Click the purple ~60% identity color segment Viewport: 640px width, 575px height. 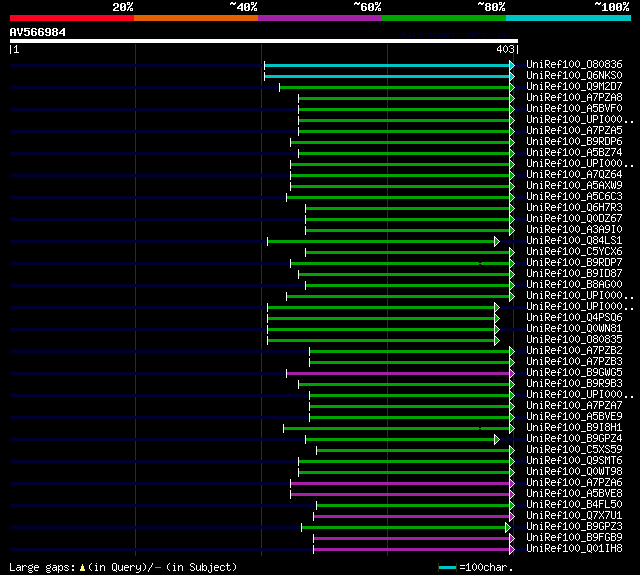[x=320, y=18]
